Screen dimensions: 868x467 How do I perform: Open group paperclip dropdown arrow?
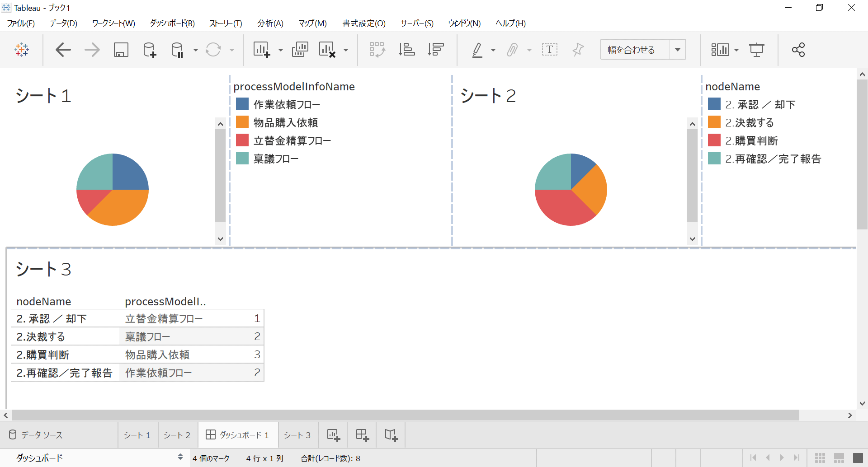coord(529,50)
